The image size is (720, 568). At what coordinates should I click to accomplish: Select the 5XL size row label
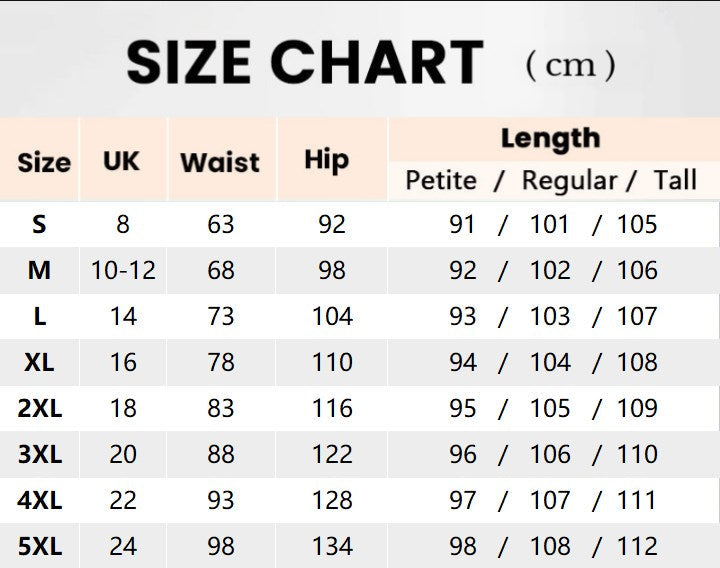coord(40,546)
